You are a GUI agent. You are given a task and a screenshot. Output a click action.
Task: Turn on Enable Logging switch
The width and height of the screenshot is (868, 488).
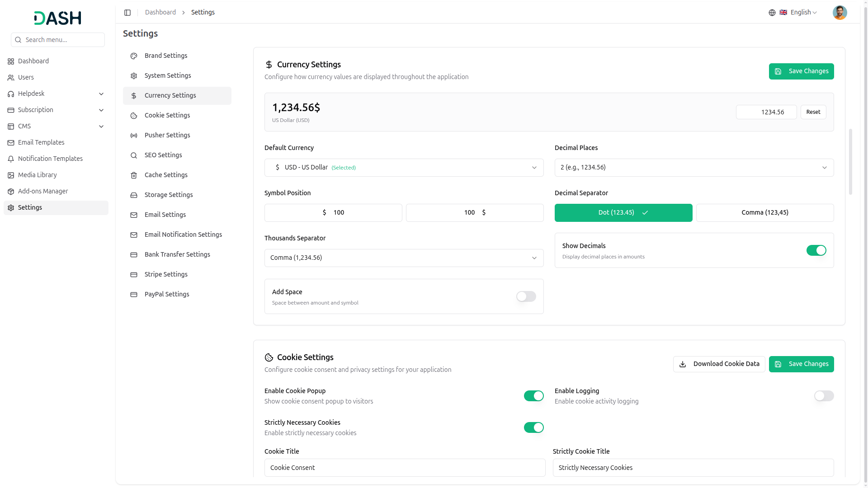(824, 396)
